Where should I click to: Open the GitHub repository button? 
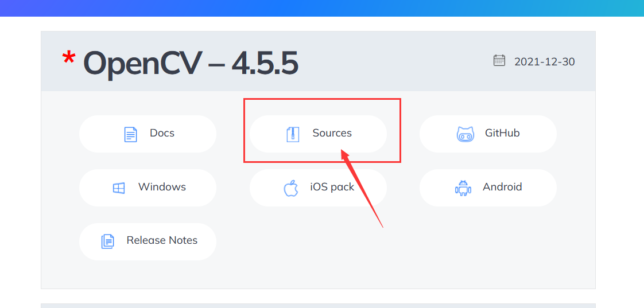[488, 134]
